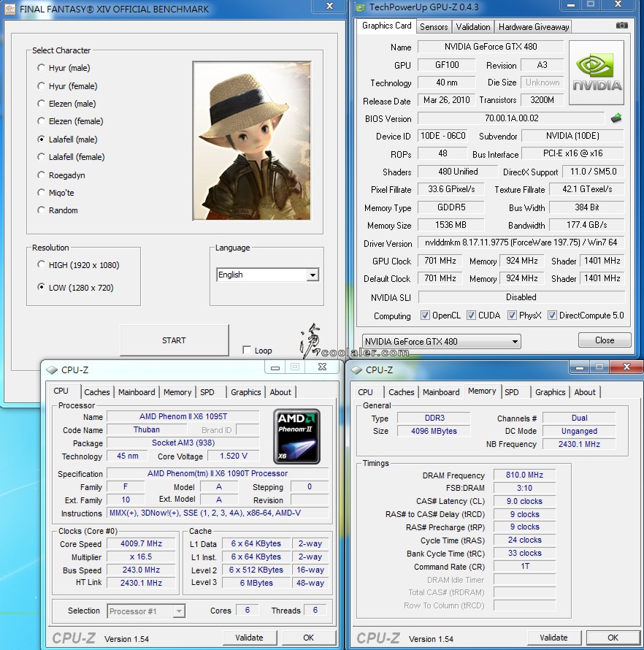Click the Device ID value '10DE - 06C0'
The width and height of the screenshot is (644, 650).
point(442,136)
